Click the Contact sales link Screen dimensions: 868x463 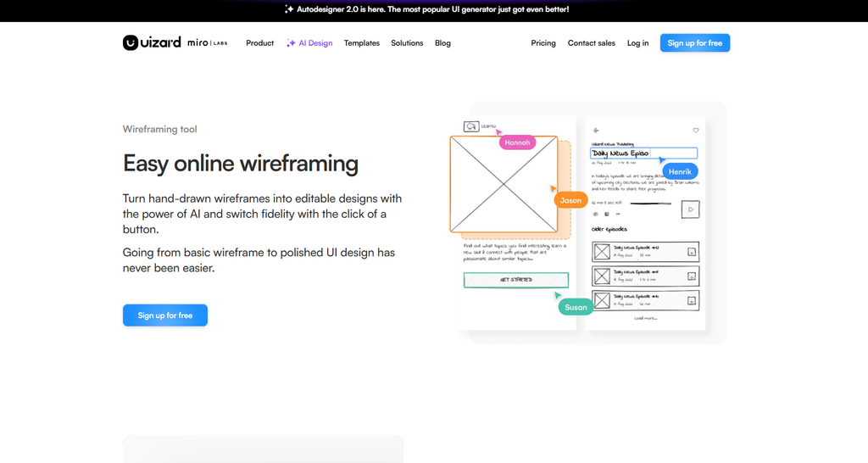tap(591, 43)
